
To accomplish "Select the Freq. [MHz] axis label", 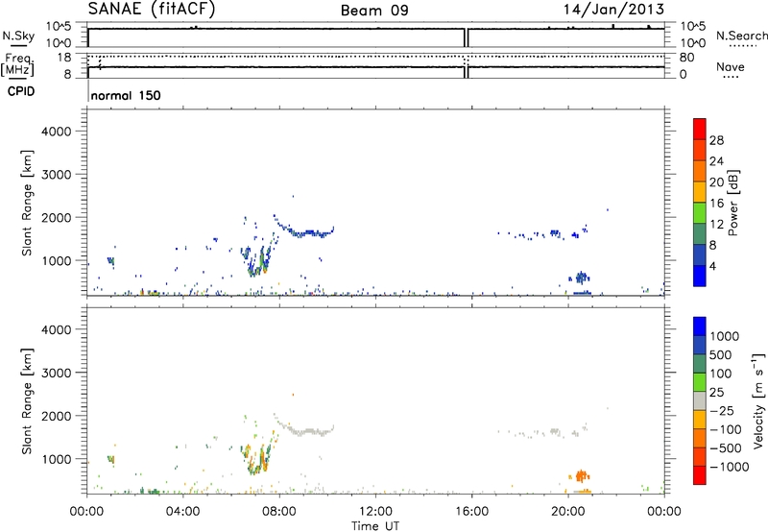I will click(18, 64).
